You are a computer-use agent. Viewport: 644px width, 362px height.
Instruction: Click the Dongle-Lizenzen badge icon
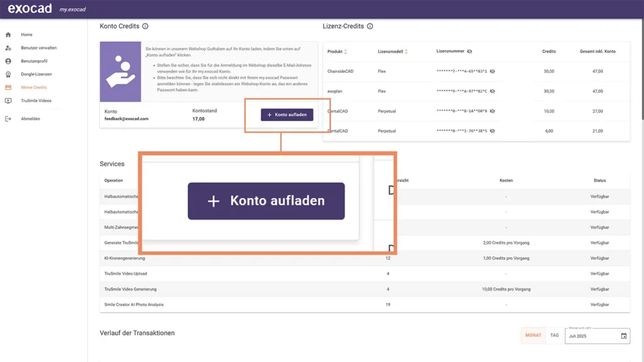point(8,75)
